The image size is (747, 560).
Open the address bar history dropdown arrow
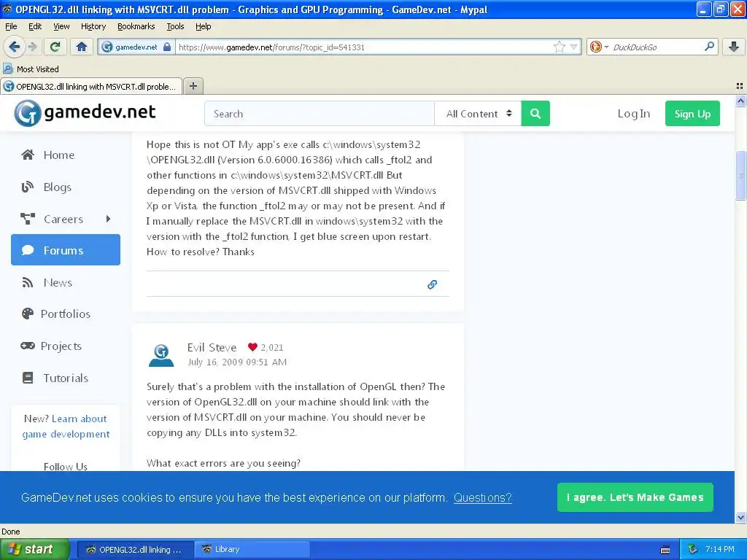574,47
